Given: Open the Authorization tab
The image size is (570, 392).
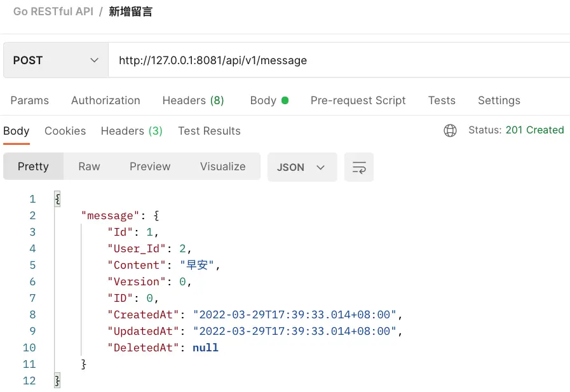Looking at the screenshot, I should coord(105,100).
